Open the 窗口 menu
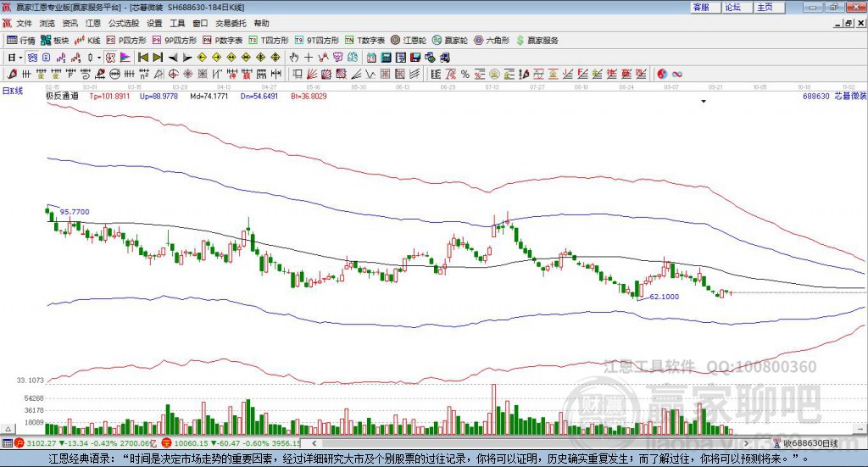 coord(200,23)
